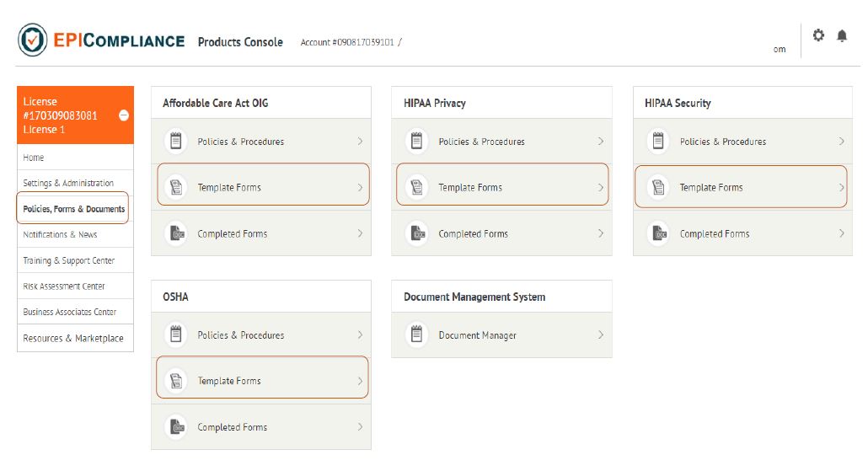Open OSHA Template Forms link
Screen dimensions: 868x471
click(229, 381)
